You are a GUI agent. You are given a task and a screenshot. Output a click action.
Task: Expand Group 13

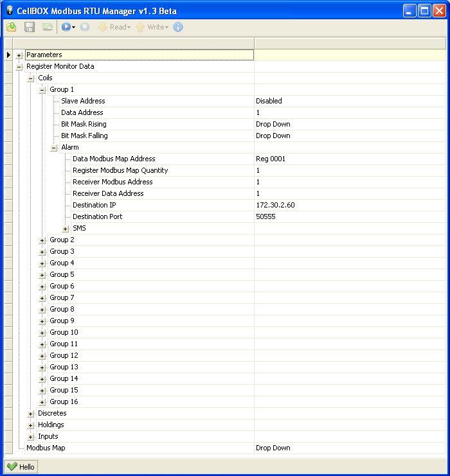tap(42, 367)
